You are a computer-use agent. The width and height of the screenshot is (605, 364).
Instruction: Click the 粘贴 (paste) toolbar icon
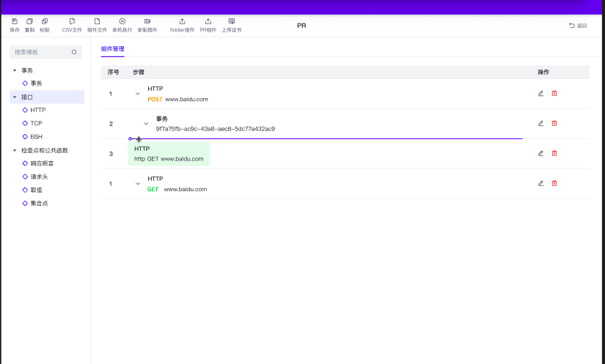coord(45,22)
